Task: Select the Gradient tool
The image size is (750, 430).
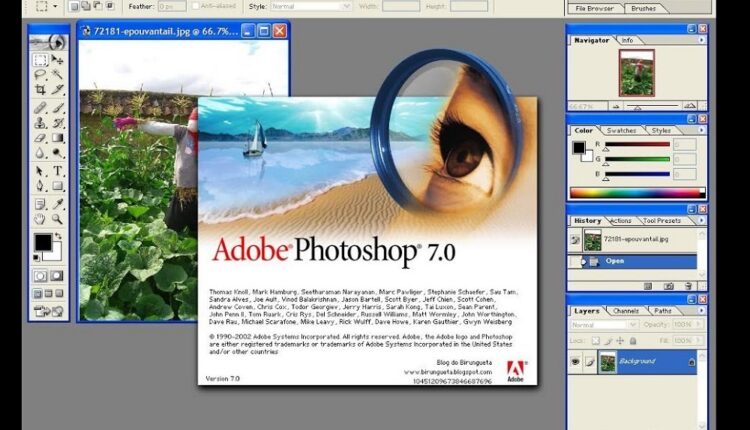Action: (x=57, y=138)
